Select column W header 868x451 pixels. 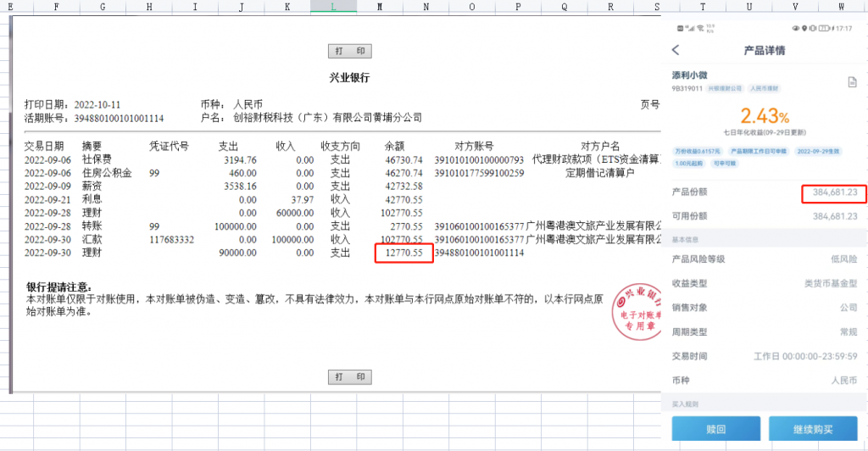pyautogui.click(x=842, y=7)
